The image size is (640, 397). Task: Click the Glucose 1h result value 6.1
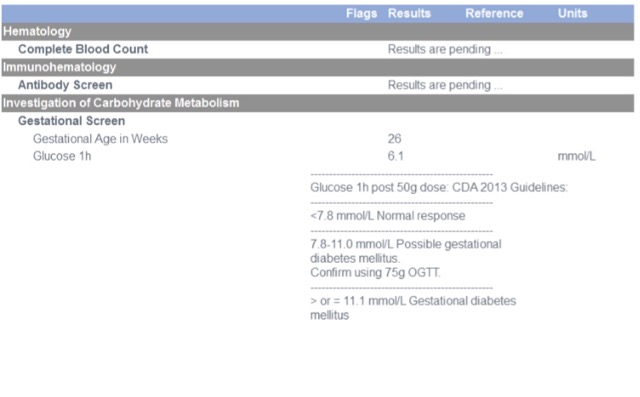click(395, 156)
